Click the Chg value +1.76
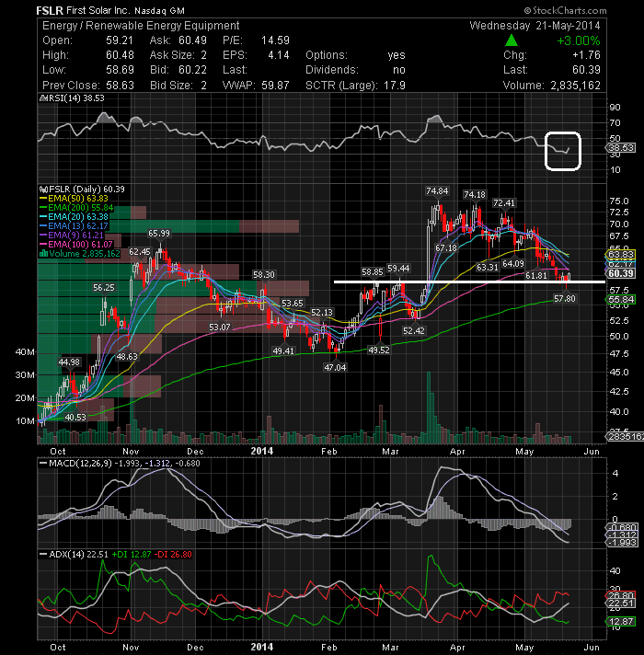Screen dimensions: 644x655 (x=586, y=55)
